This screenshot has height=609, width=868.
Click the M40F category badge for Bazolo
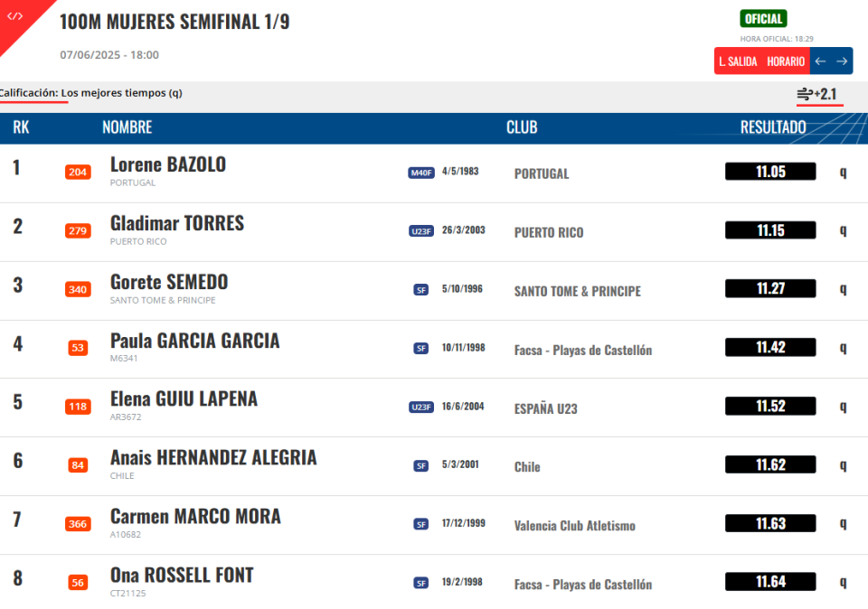(x=421, y=173)
